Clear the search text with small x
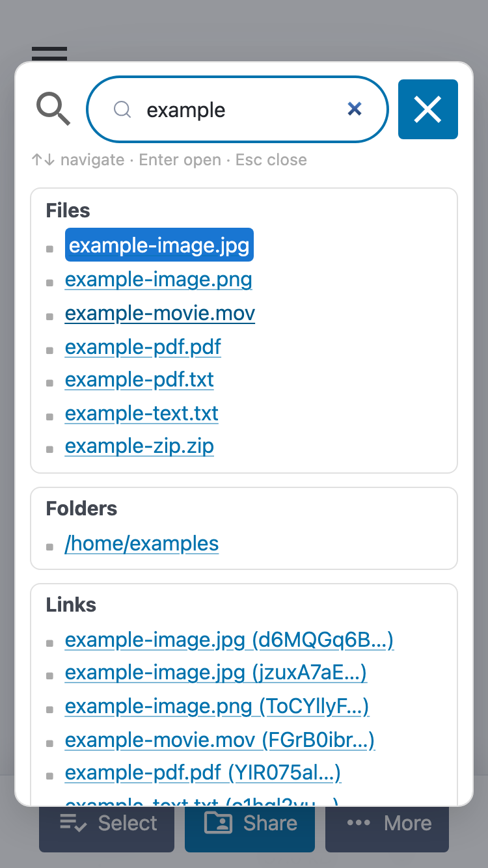Screen dimensions: 488x868 tap(355, 109)
